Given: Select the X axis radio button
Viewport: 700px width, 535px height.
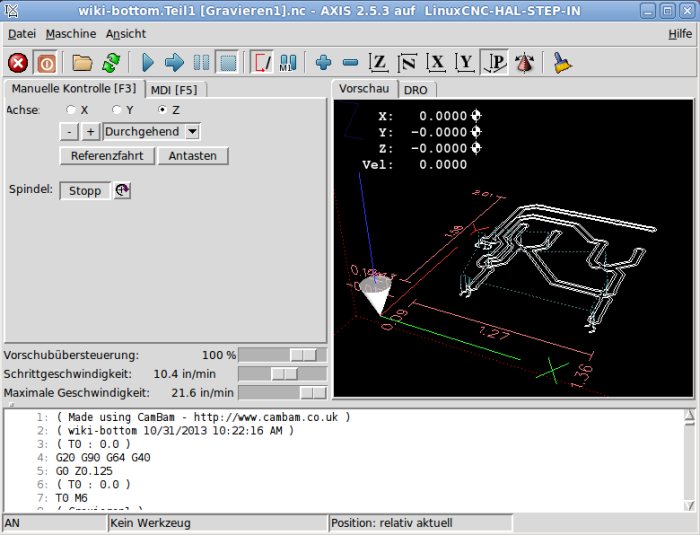Looking at the screenshot, I should 70,110.
